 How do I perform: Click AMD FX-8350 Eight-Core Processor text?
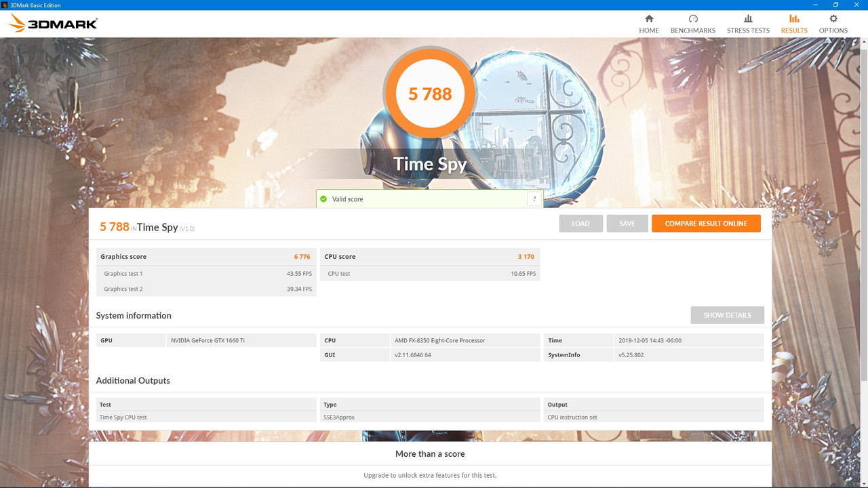click(x=439, y=340)
